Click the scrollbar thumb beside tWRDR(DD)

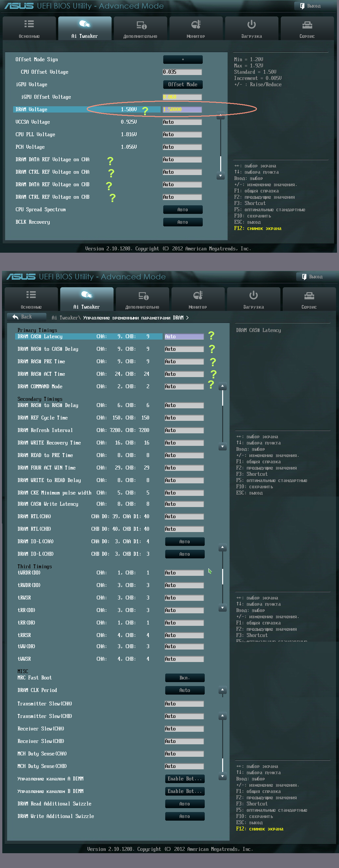tap(223, 576)
